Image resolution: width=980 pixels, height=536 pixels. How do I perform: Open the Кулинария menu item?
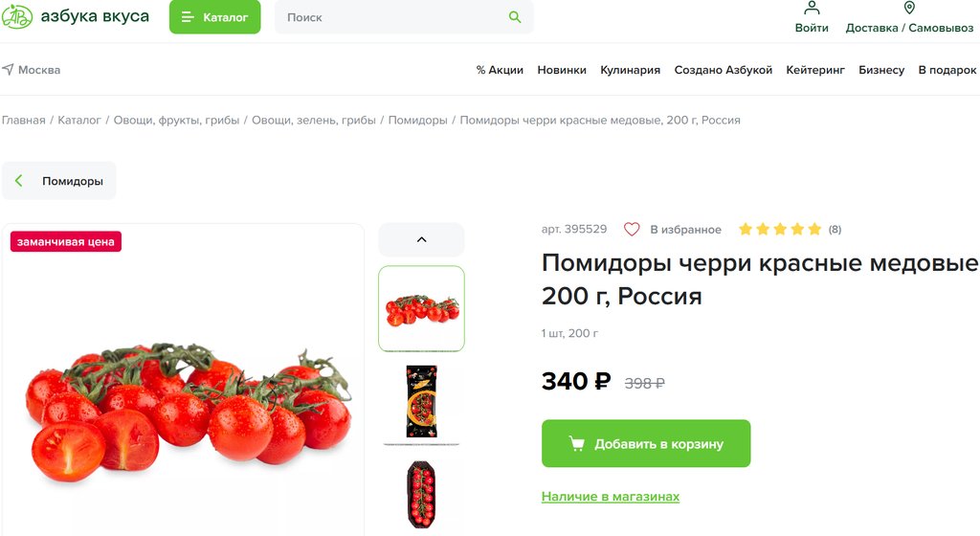(x=630, y=70)
